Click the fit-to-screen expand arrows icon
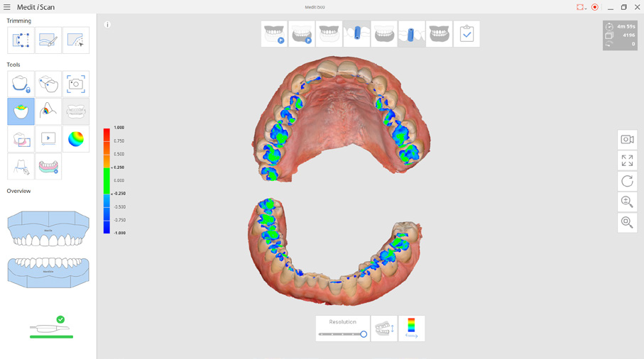644x359 pixels. (x=627, y=161)
